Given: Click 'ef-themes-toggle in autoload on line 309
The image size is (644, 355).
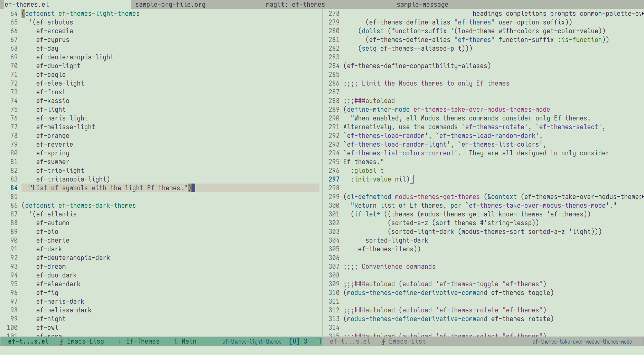Looking at the screenshot, I should [467, 284].
